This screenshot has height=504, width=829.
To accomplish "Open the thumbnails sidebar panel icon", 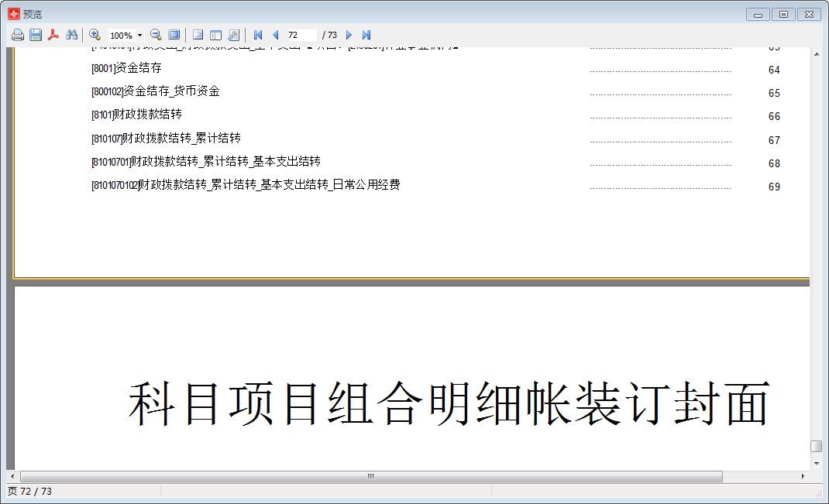I will click(x=215, y=35).
